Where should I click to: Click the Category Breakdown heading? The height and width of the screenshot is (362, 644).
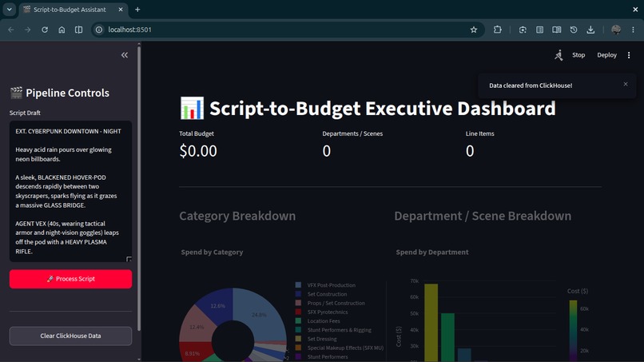[x=237, y=216]
